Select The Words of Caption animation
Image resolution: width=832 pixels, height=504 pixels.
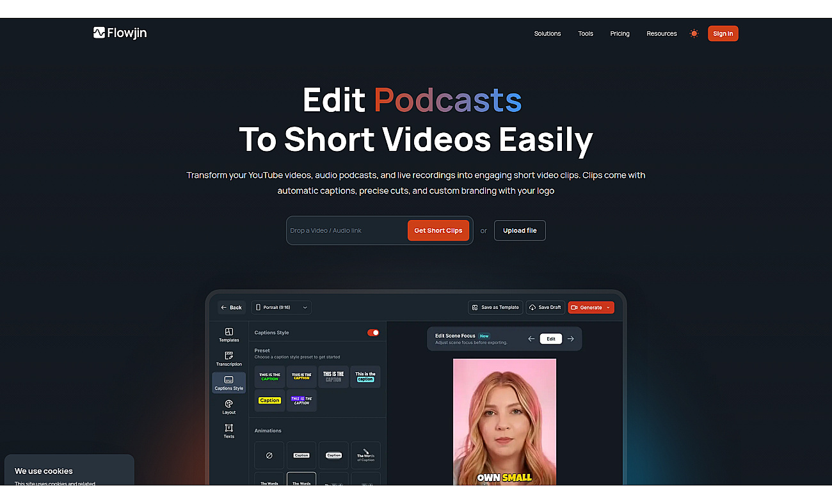click(365, 455)
